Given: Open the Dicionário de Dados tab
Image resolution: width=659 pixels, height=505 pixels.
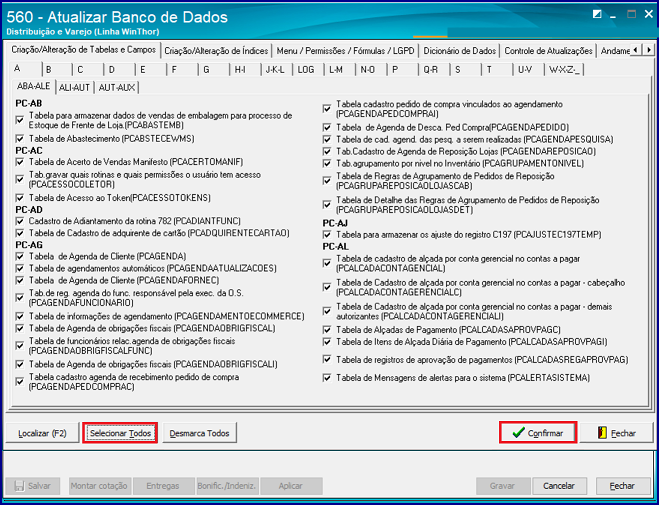Looking at the screenshot, I should [x=460, y=51].
